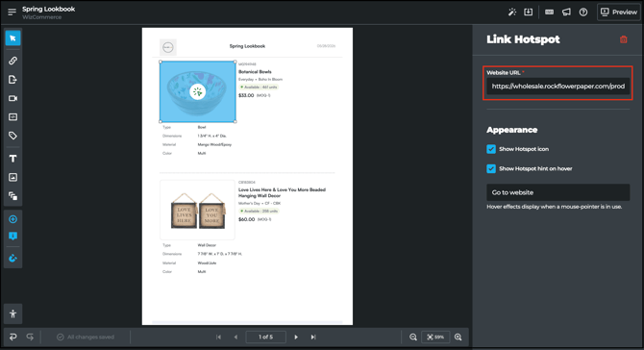Pick the image tool

12,177
